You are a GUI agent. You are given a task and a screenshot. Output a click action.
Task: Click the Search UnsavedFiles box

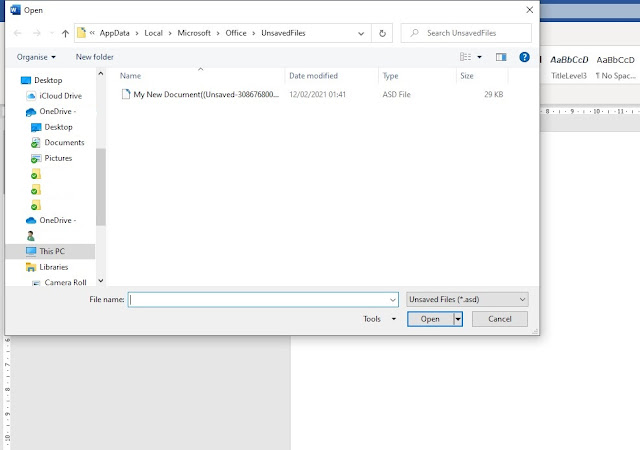click(x=466, y=33)
